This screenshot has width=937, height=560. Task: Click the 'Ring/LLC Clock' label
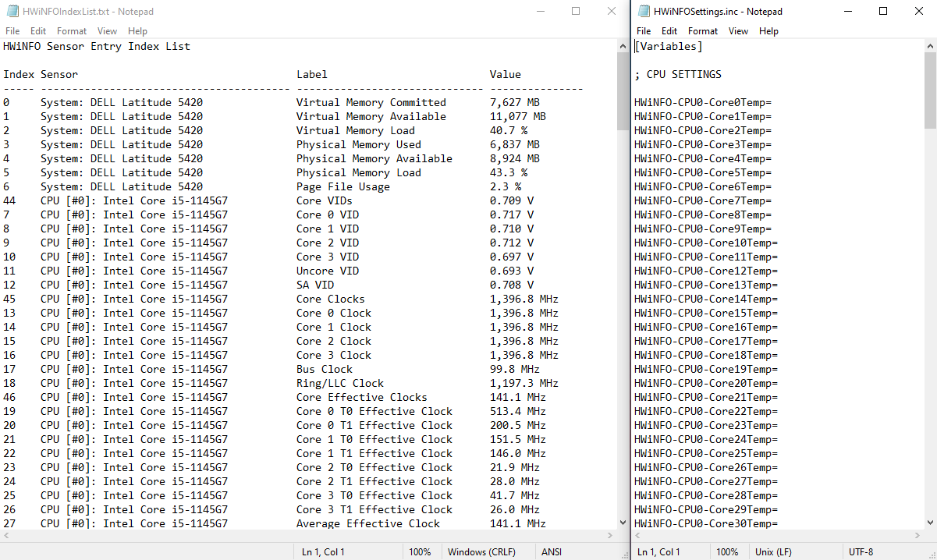point(340,383)
